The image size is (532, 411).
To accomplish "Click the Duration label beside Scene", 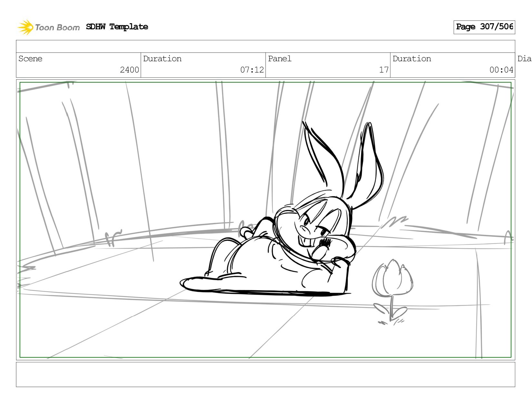I will pyautogui.click(x=162, y=59).
